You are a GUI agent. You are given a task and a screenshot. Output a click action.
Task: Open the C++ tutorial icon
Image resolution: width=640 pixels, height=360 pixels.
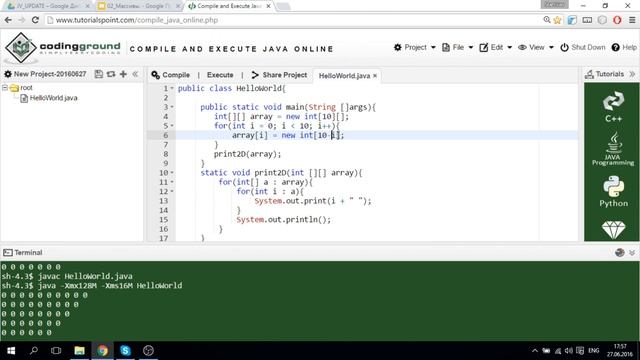[x=613, y=107]
